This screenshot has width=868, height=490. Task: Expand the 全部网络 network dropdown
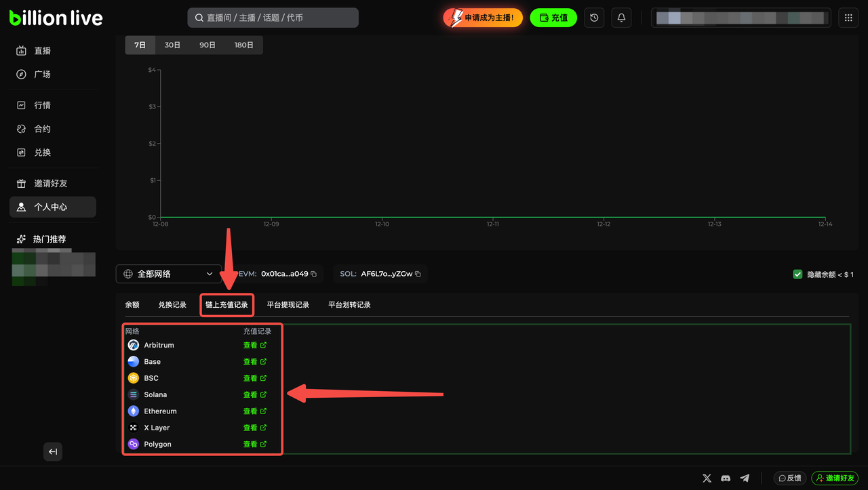169,274
